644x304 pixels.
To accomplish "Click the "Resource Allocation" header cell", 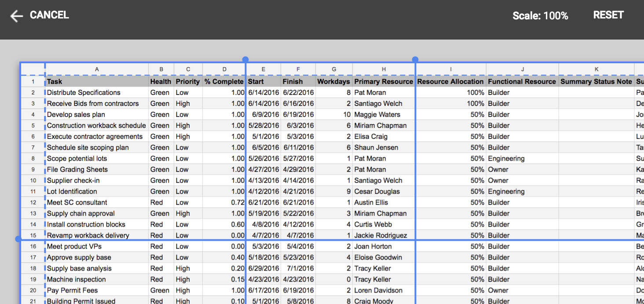I will click(450, 82).
